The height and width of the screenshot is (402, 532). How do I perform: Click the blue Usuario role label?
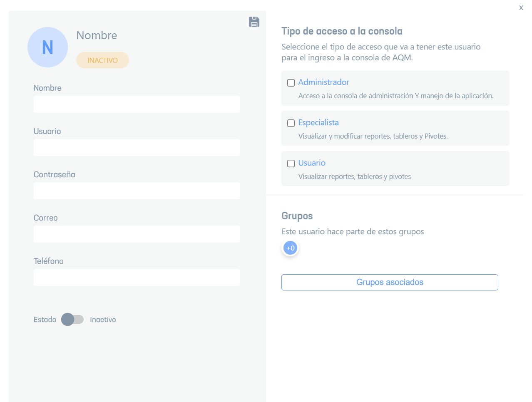tap(312, 163)
